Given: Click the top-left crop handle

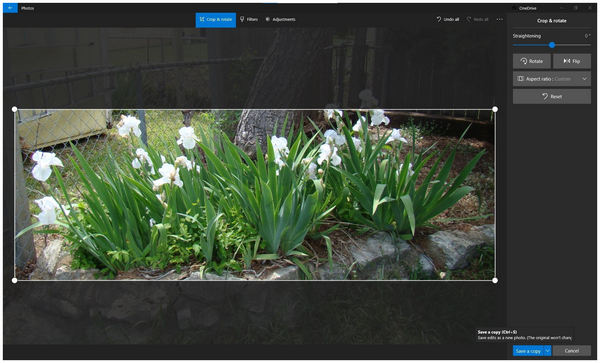Looking at the screenshot, I should pos(15,109).
